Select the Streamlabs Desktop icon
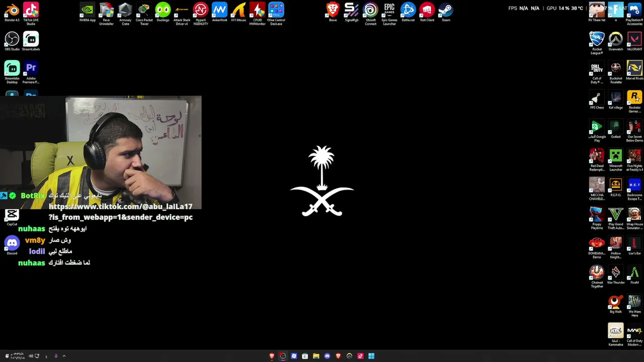This screenshot has width=644, height=362. 12,72
